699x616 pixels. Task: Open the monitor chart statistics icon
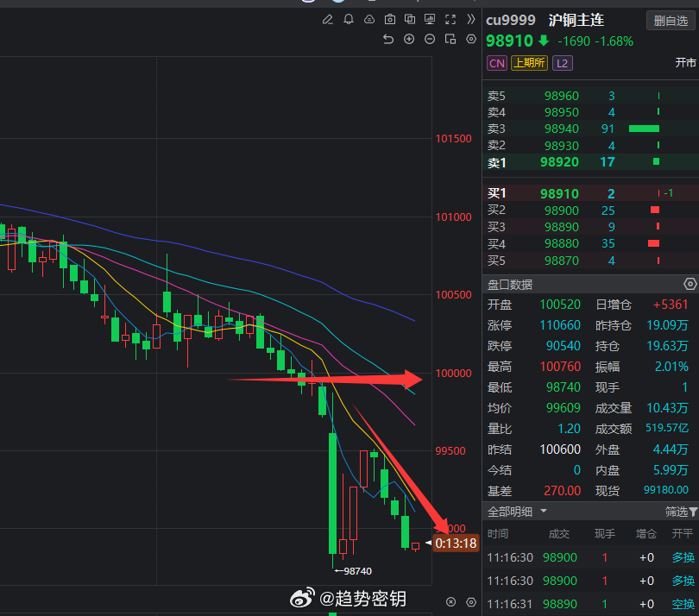(430, 19)
